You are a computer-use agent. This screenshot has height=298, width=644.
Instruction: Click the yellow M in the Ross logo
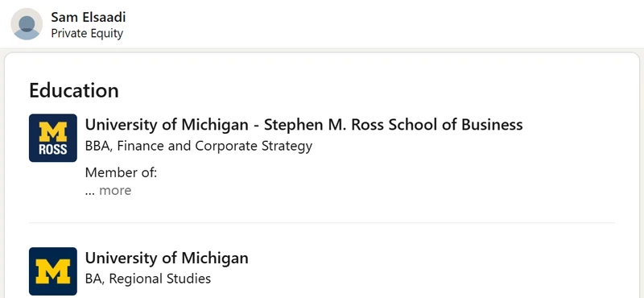53,131
